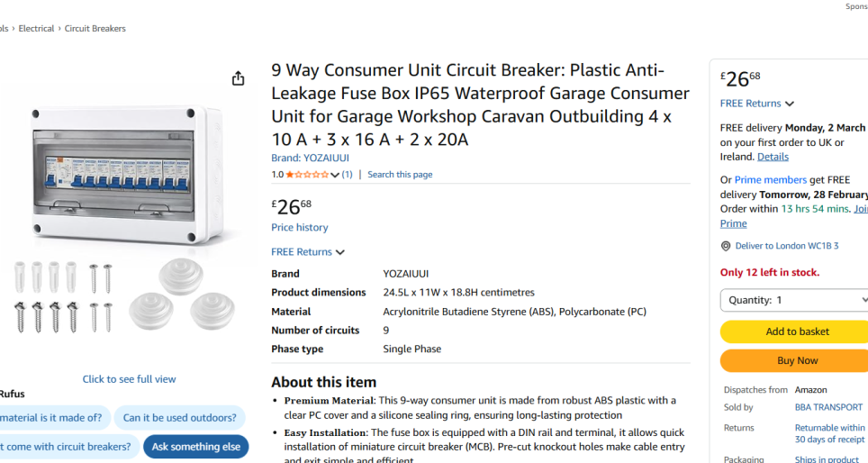Image resolution: width=868 pixels, height=463 pixels.
Task: Click the share icon above product image
Action: coord(238,78)
